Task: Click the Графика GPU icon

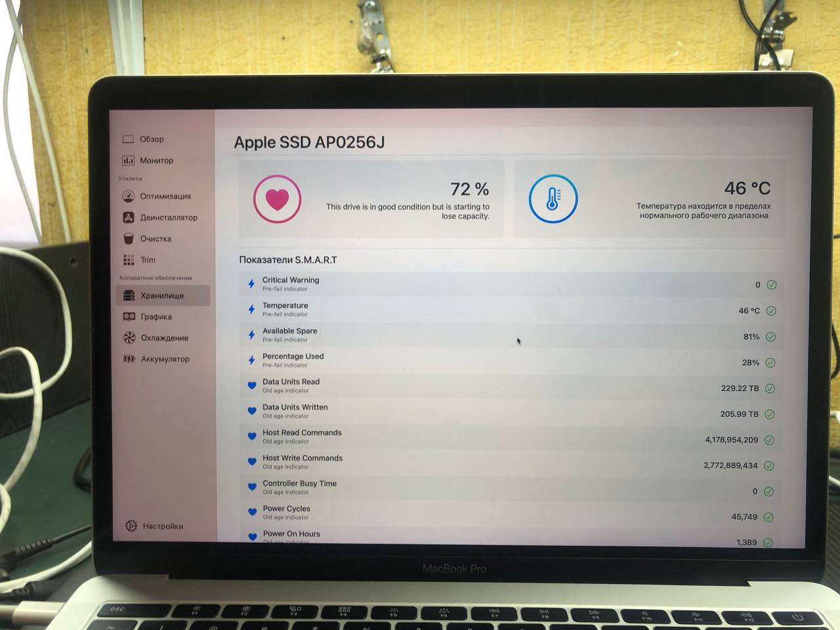Action: 129,316
